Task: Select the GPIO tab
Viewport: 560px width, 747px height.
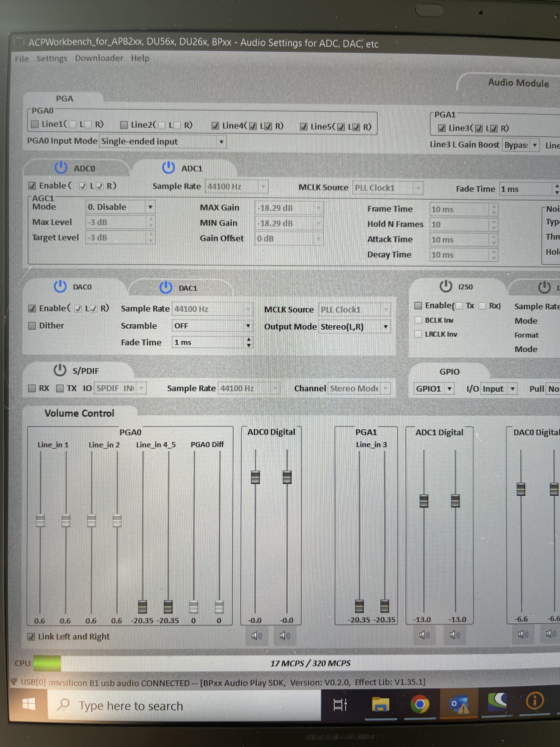Action: pos(449,372)
